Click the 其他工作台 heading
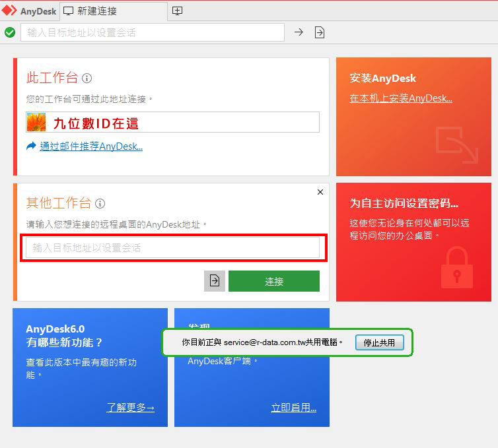 click(59, 203)
